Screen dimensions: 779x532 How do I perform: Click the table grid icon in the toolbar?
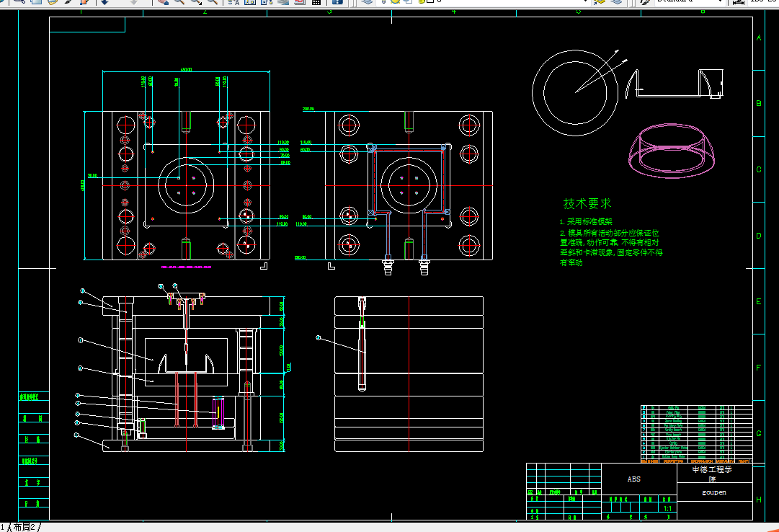click(x=316, y=2)
